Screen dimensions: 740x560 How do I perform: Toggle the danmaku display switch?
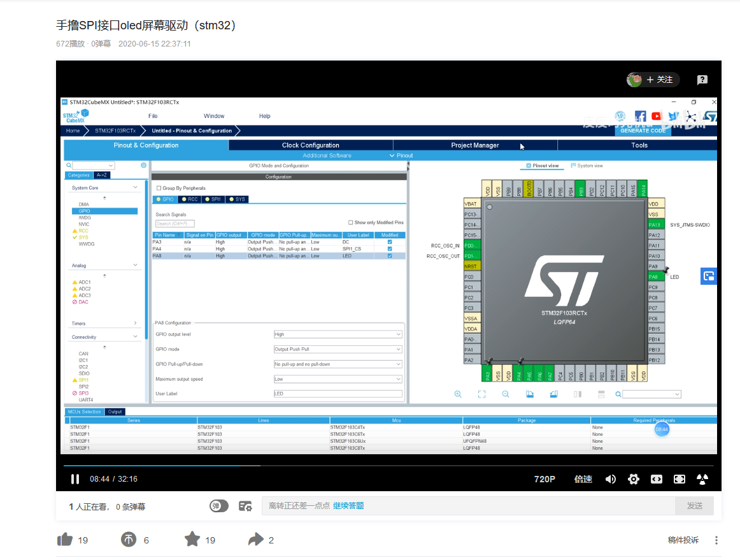[x=219, y=506]
